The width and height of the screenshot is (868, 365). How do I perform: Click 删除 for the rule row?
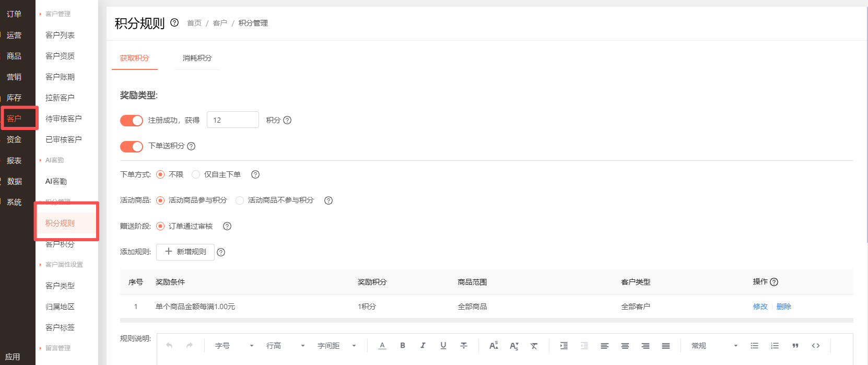(x=783, y=307)
